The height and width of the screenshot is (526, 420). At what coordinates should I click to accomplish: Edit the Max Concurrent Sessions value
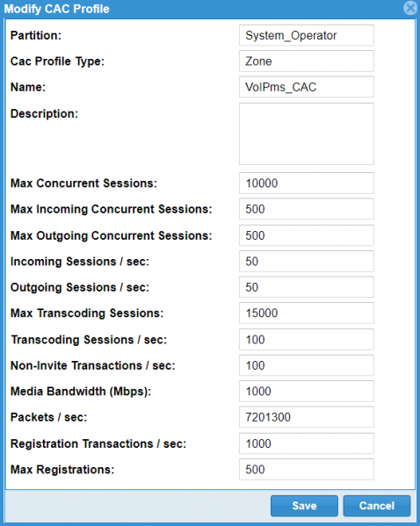tap(306, 184)
